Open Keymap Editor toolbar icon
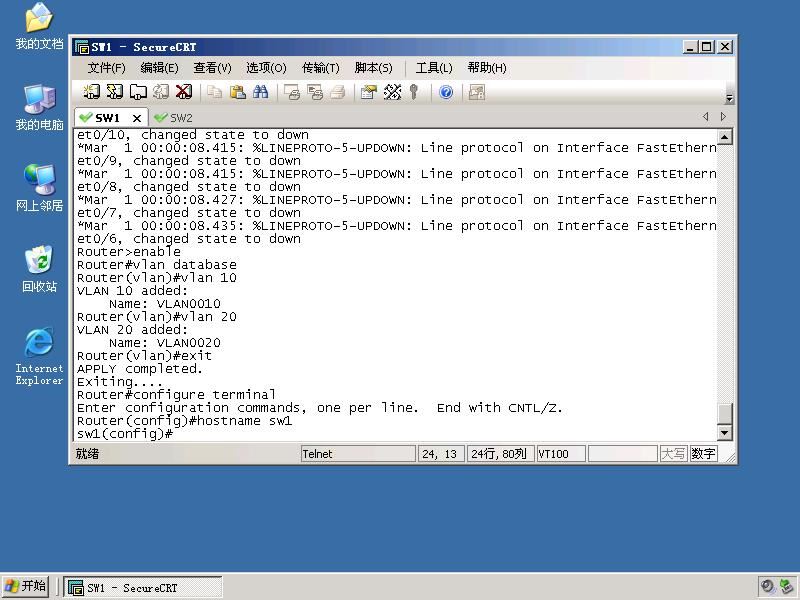The width and height of the screenshot is (800, 600). click(x=392, y=92)
